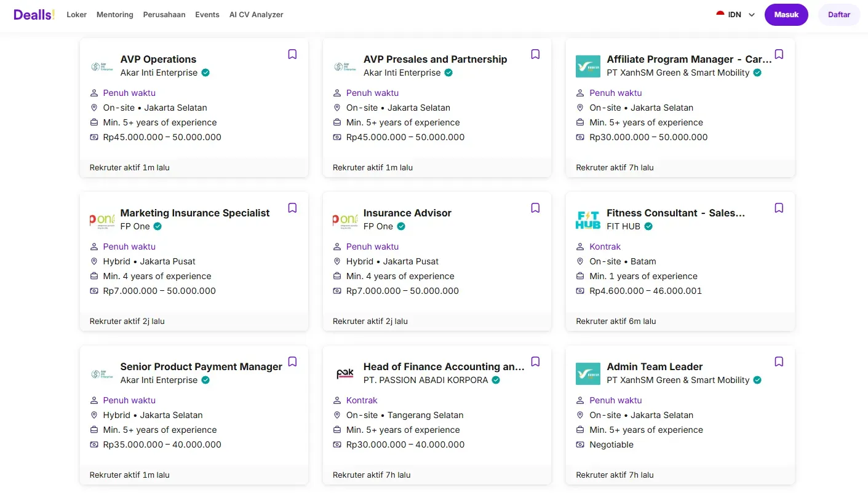
Task: Click person icon beside Kontrak on FIT HUB card
Action: pos(580,247)
